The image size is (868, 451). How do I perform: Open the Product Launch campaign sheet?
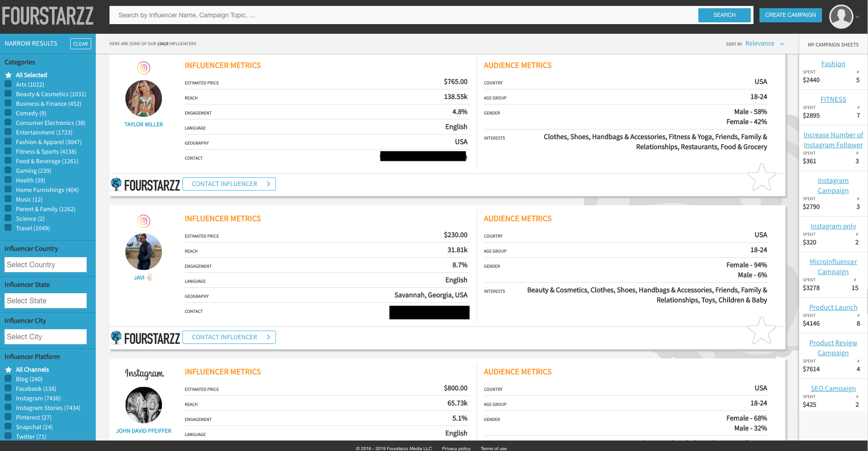pyautogui.click(x=833, y=307)
